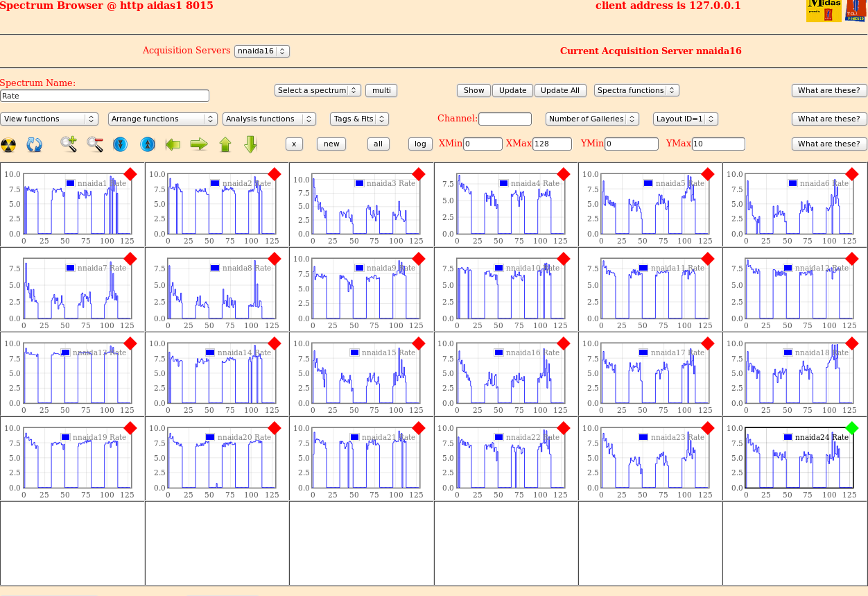The height and width of the screenshot is (596, 868).
Task: Click the Spectrum Name input field
Action: (x=105, y=96)
